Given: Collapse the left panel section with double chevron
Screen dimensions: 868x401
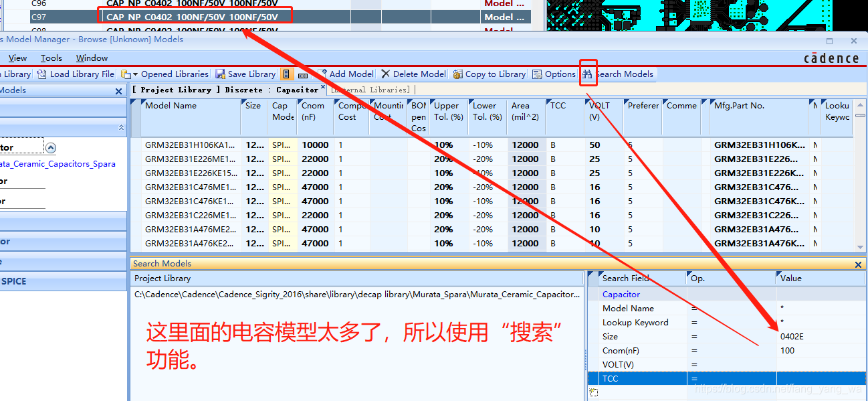Looking at the screenshot, I should 122,127.
